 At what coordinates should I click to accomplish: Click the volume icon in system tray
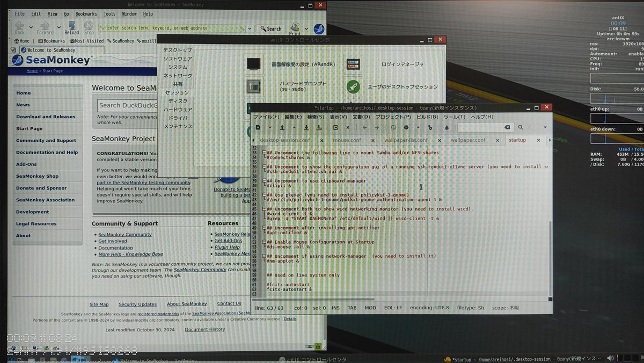pos(609,358)
